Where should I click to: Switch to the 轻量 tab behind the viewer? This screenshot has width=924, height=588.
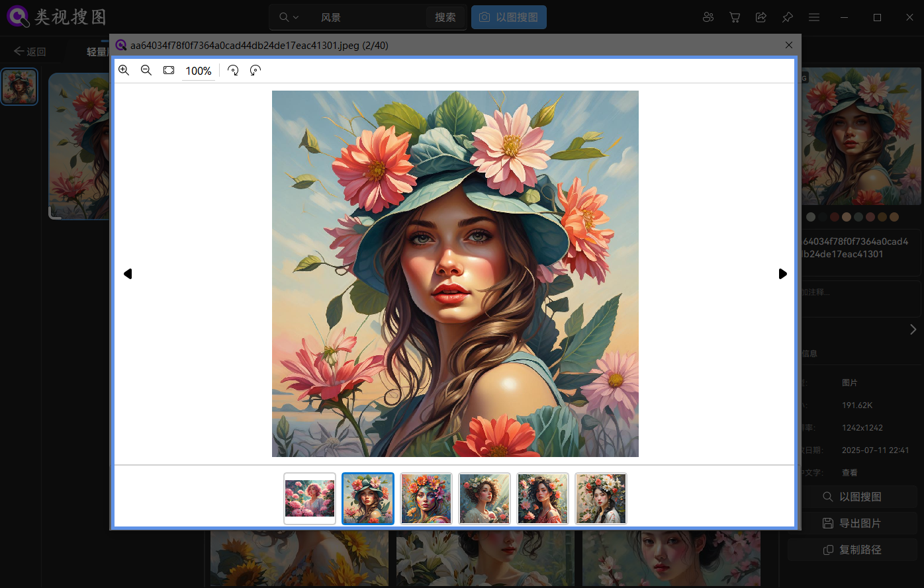(x=97, y=52)
